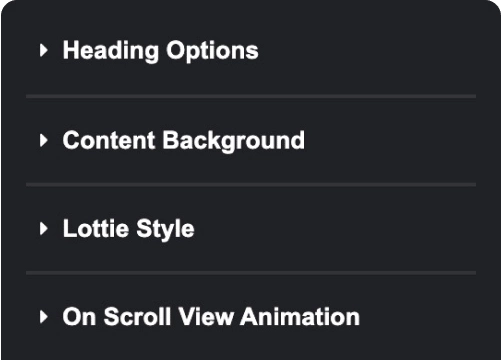The height and width of the screenshot is (360, 501).
Task: Open Heading Options by its title text
Action: pyautogui.click(x=161, y=51)
